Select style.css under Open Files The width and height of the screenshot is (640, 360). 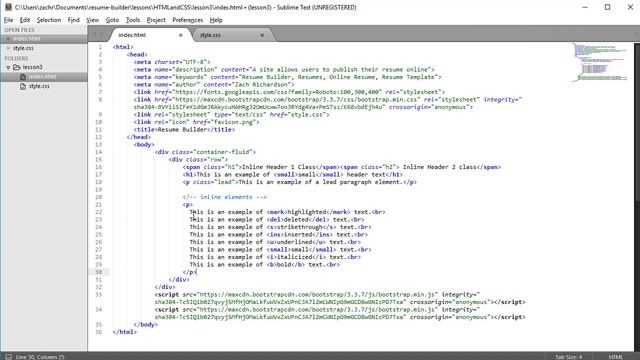[x=23, y=48]
